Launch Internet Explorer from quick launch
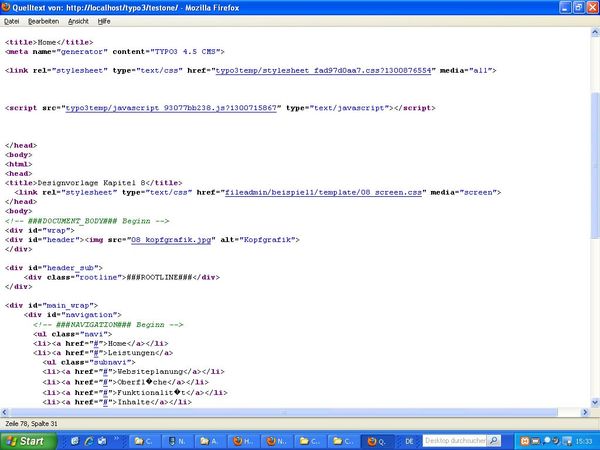Viewport: 600px width, 450px height. pyautogui.click(x=89, y=441)
